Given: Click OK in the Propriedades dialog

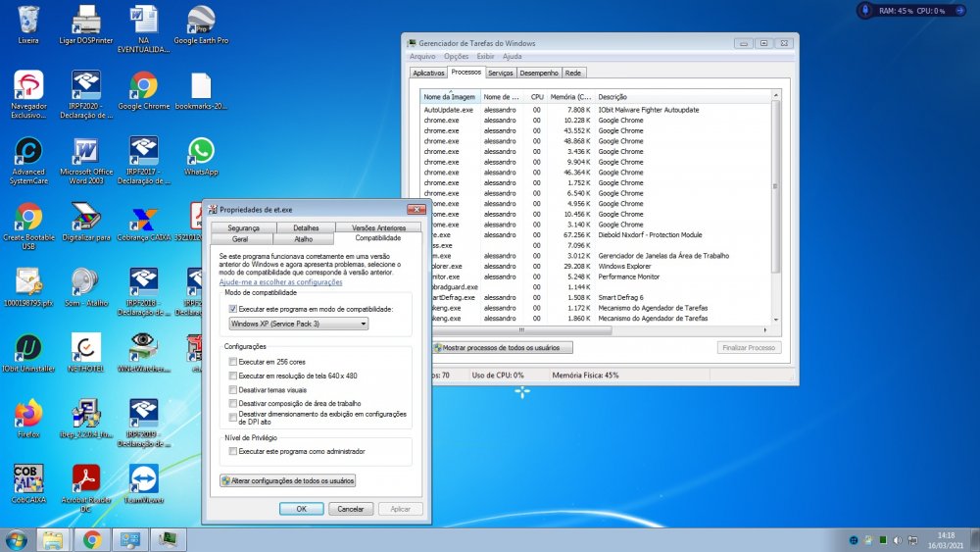Looking at the screenshot, I should tap(301, 509).
